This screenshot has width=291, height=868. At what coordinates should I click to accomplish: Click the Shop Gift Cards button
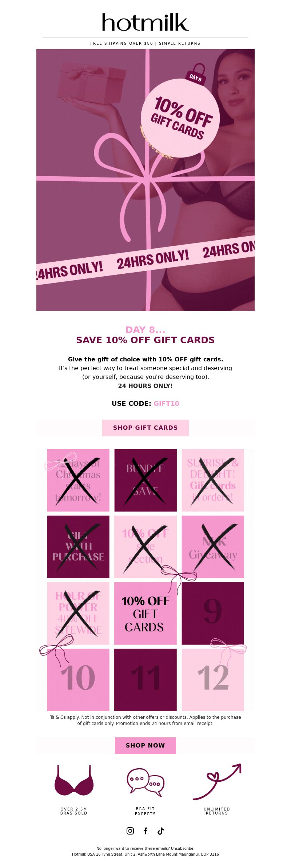point(145,428)
